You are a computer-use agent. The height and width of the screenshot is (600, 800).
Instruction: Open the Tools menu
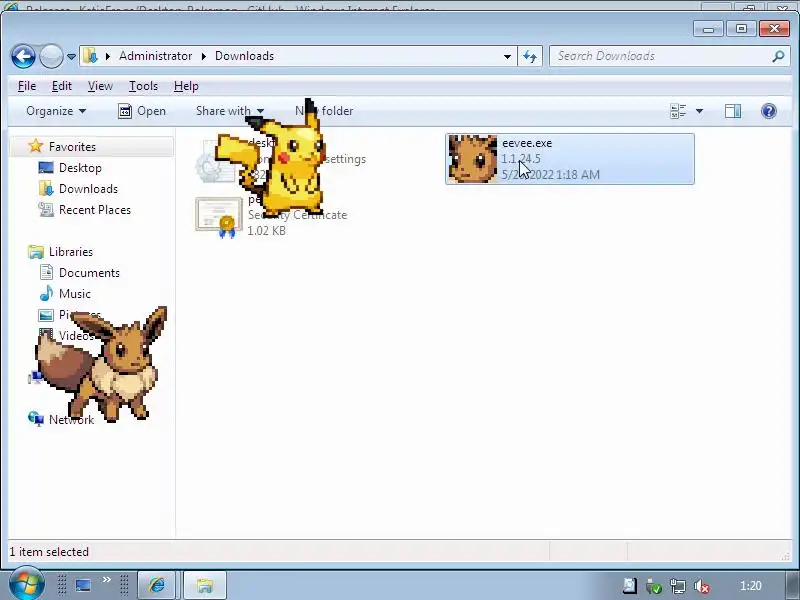click(143, 86)
